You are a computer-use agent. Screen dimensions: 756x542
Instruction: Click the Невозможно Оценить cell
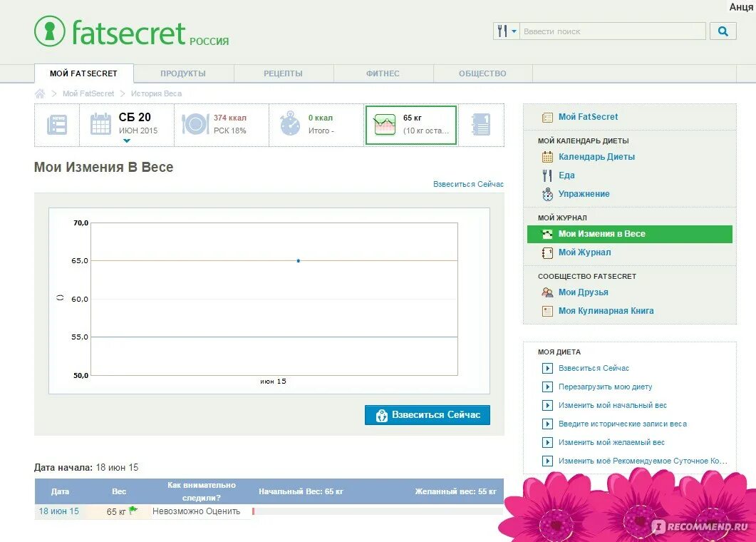[196, 511]
